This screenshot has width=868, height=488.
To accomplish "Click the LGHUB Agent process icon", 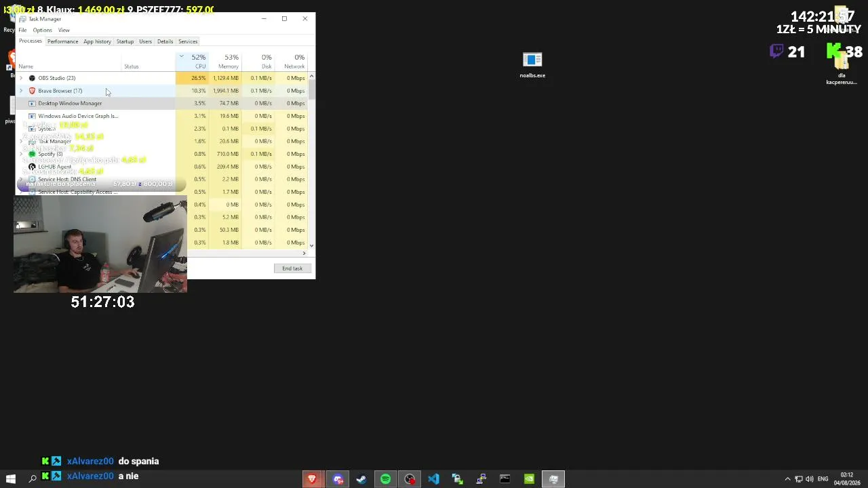I will 32,167.
